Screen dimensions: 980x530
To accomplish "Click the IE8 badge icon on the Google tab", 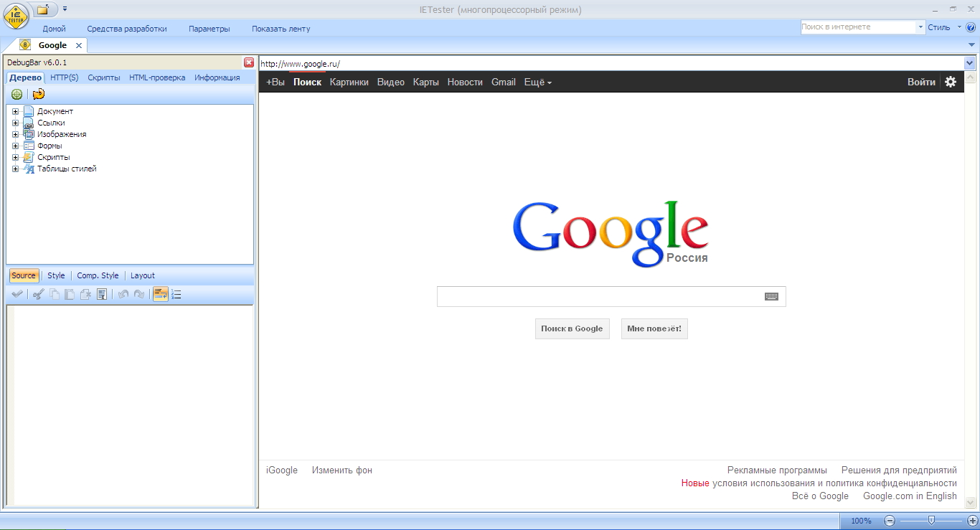I will click(x=25, y=45).
